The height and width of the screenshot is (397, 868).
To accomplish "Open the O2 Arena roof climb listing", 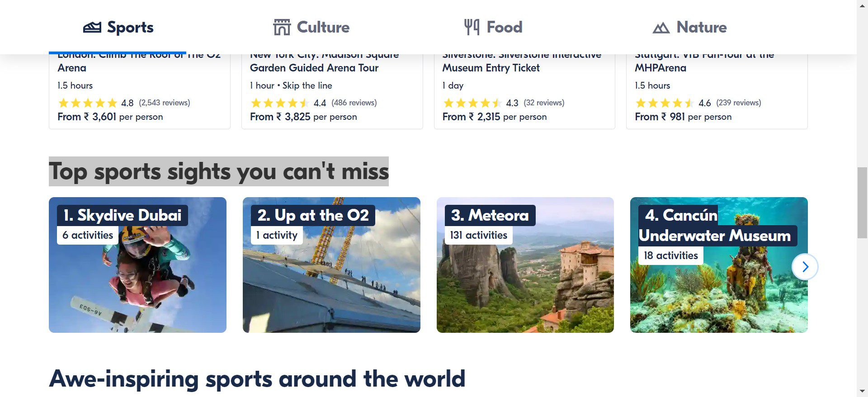I will [72, 68].
